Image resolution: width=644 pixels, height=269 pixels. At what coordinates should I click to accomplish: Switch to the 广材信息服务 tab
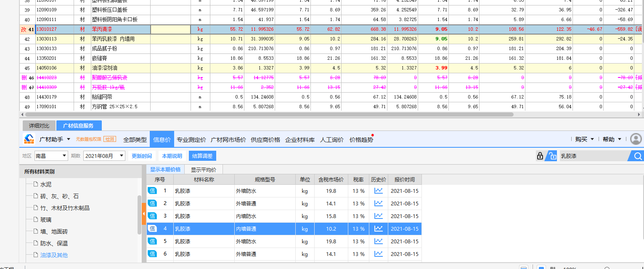pos(79,125)
